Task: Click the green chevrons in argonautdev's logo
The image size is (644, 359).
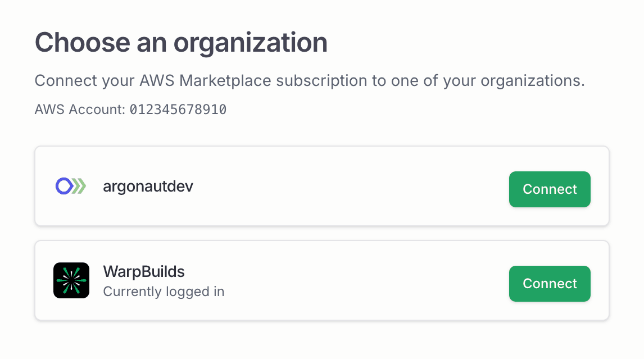Action: 79,184
